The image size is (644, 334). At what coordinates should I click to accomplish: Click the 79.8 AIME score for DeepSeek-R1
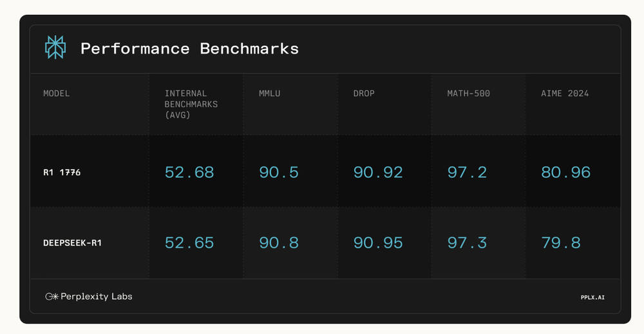pyautogui.click(x=561, y=242)
